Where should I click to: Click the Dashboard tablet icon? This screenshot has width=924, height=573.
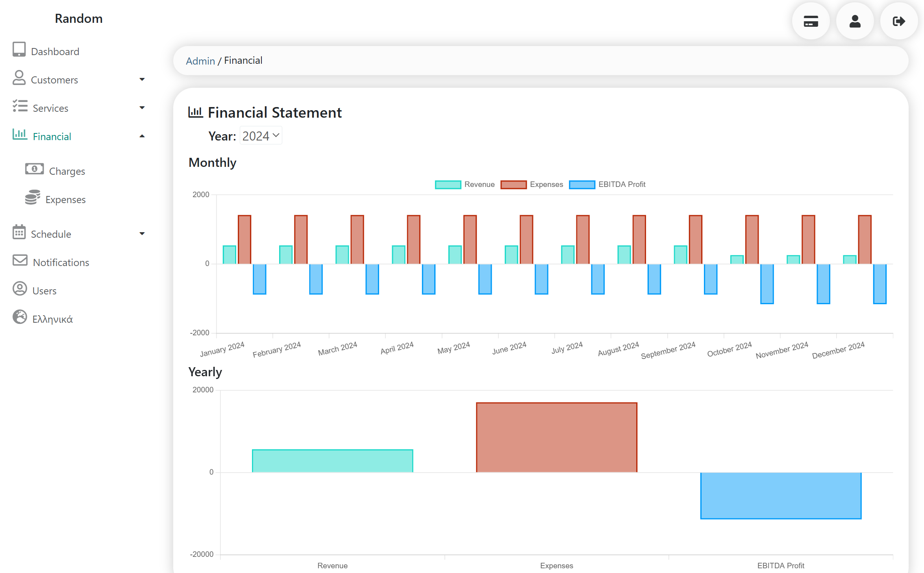(19, 50)
